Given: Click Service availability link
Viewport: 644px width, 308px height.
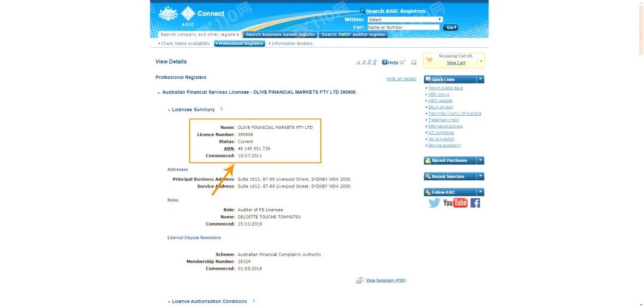Looking at the screenshot, I should click(x=445, y=146).
